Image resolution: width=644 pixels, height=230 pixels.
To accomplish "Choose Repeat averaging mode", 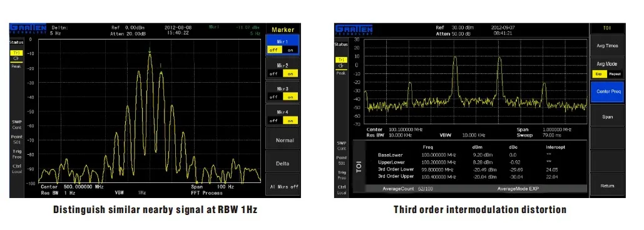I will [615, 74].
